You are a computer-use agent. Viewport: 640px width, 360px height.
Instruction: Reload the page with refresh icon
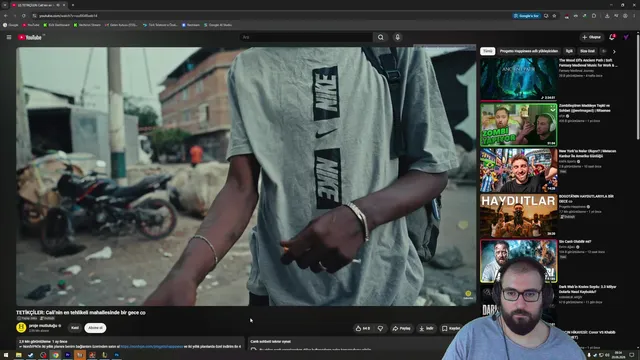24,16
